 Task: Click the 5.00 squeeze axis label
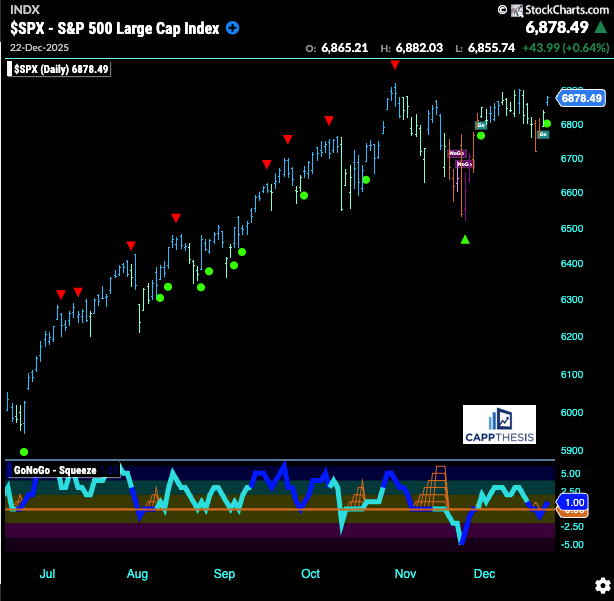click(x=571, y=474)
